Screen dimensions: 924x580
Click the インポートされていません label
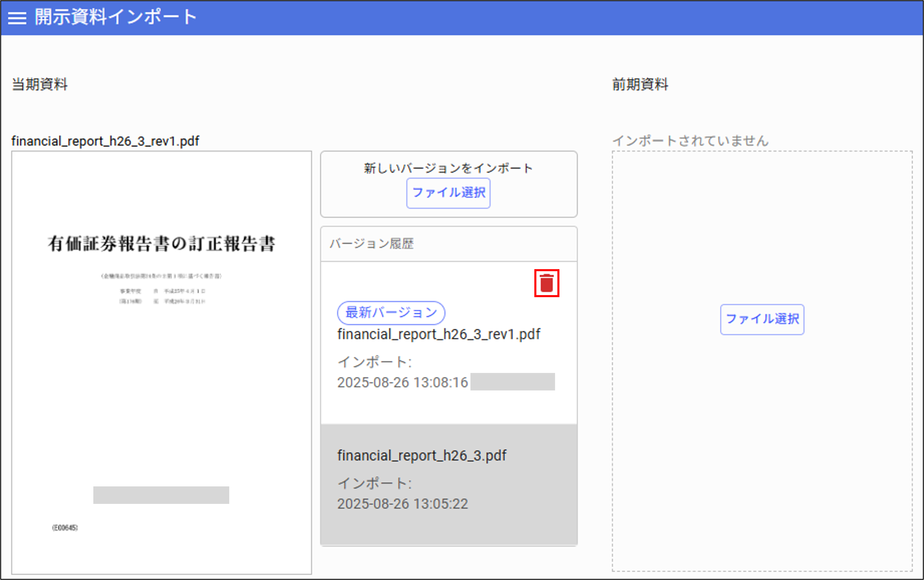tap(690, 141)
